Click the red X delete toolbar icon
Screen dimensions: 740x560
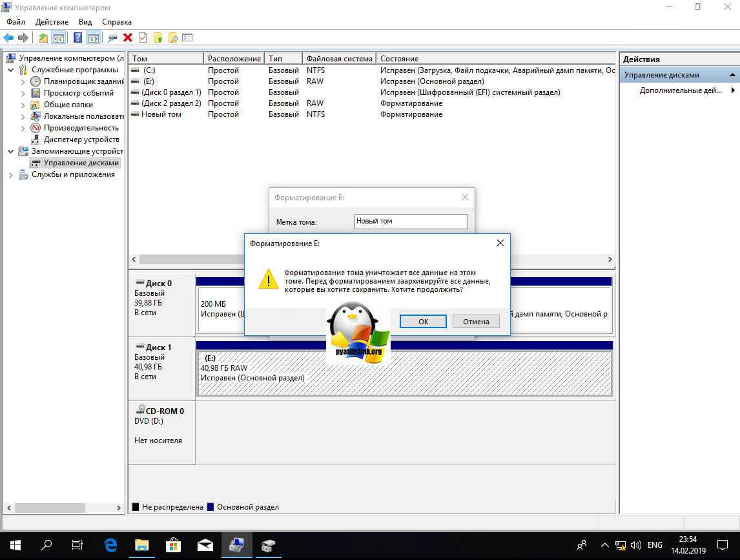128,38
